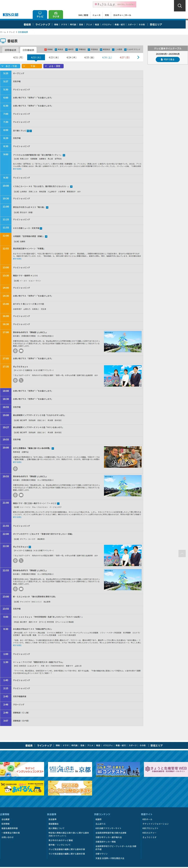
Task: Open 17:35 きょうとDays program thumbnail
Action: coord(123,376)
